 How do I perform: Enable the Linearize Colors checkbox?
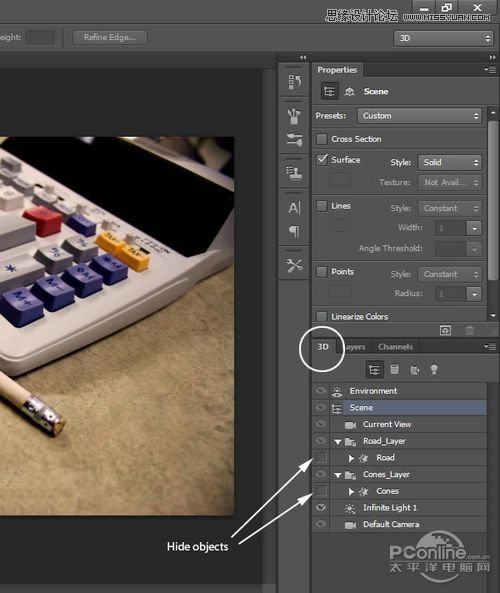tap(321, 316)
